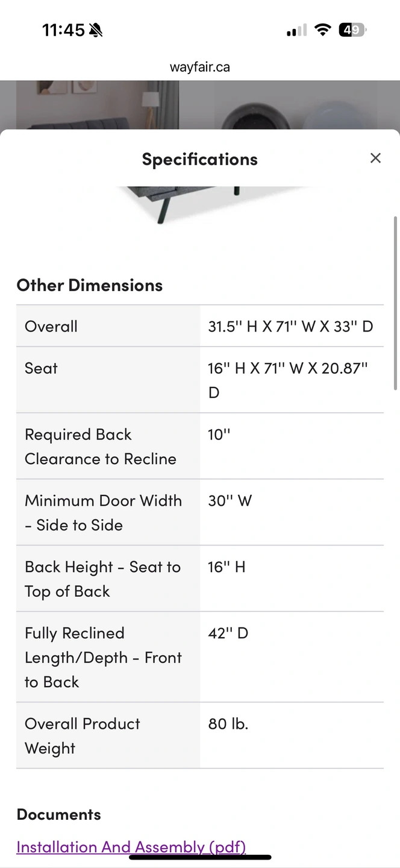Click the Other Dimensions heading
This screenshot has height=868, width=400.
[90, 285]
